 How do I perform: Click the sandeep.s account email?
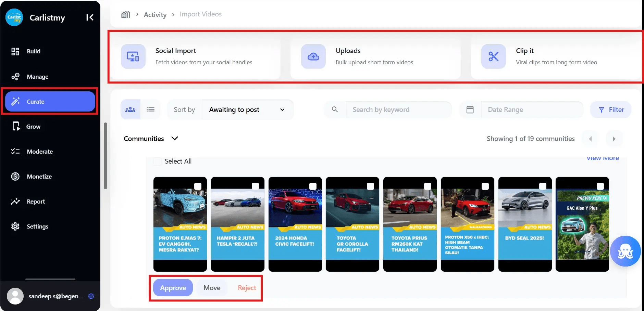coord(56,296)
